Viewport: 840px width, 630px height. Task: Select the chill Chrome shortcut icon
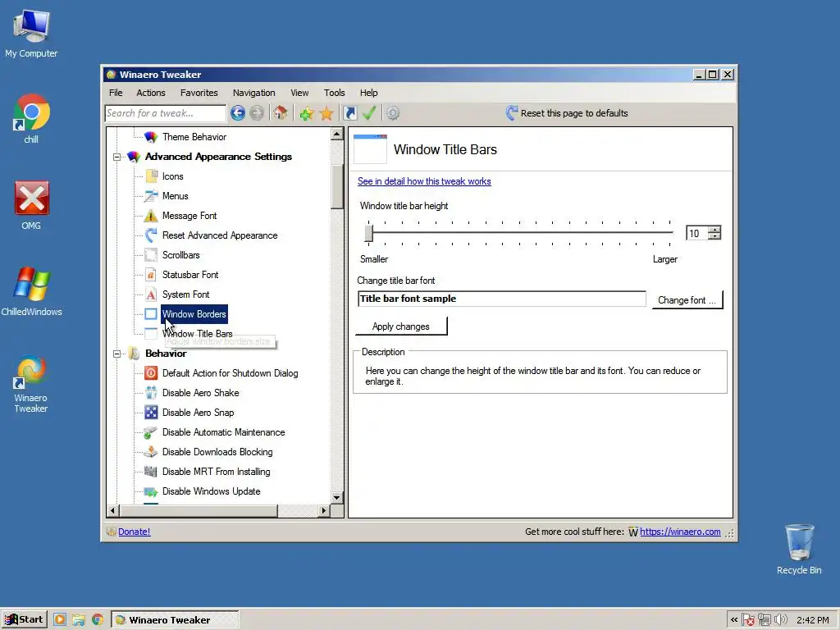31,119
